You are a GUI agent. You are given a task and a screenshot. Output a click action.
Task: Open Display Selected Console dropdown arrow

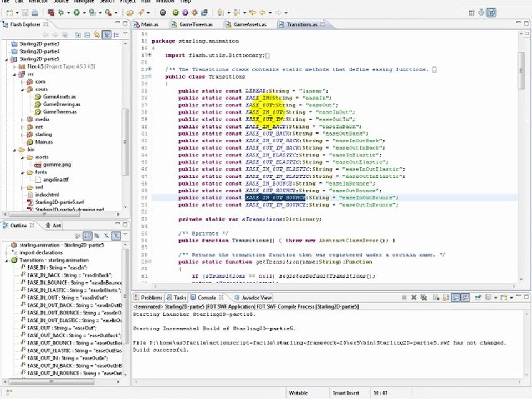coord(495,298)
